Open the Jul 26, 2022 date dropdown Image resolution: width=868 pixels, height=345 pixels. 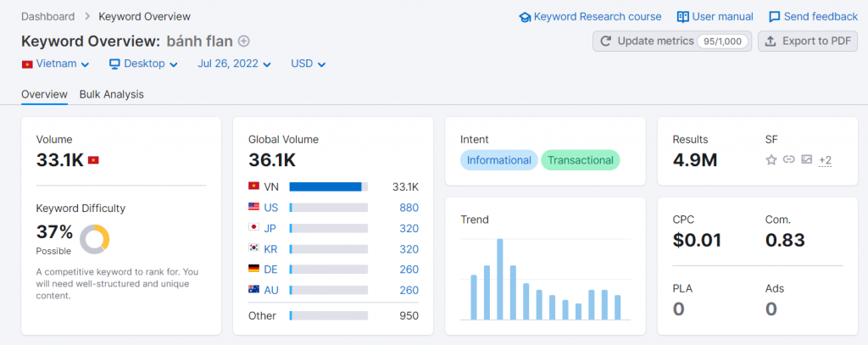[x=234, y=64]
